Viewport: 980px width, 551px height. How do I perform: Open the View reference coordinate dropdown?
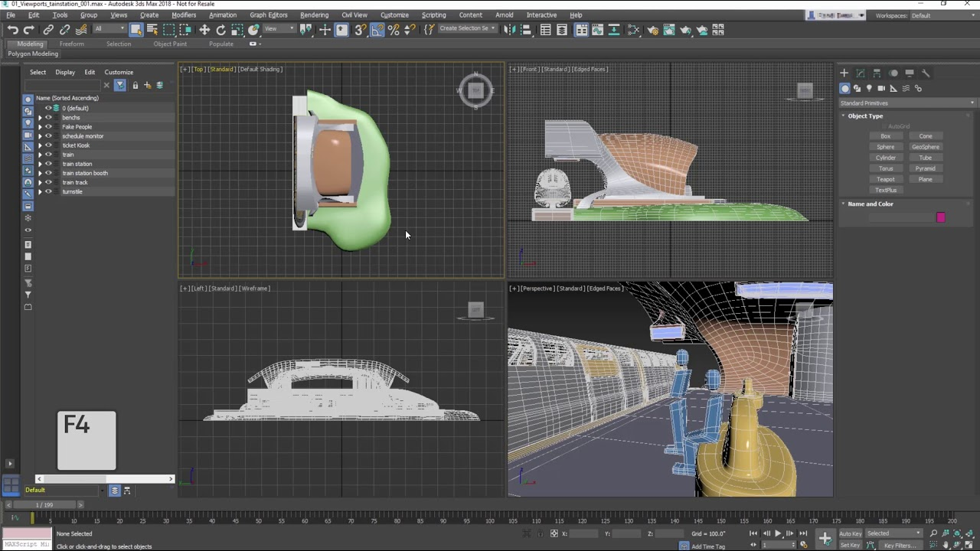tap(279, 29)
